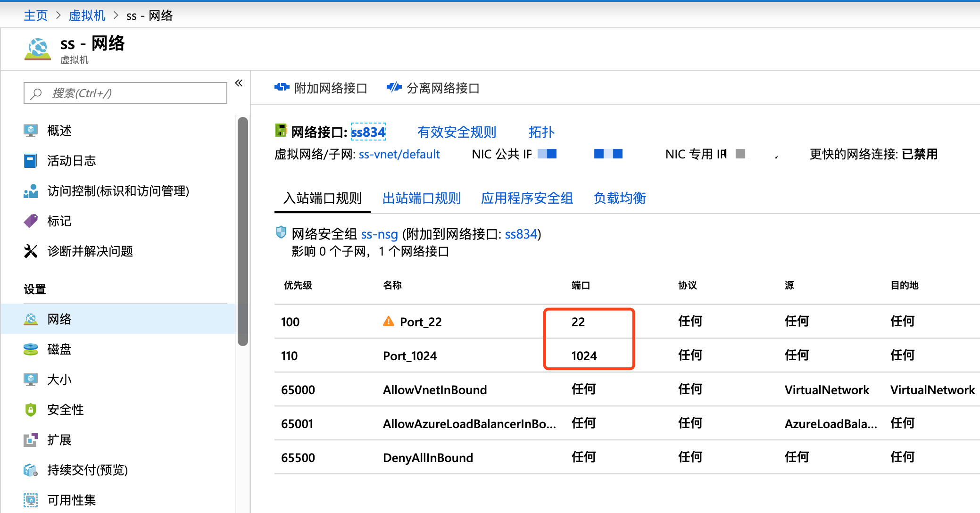Viewport: 980px width, 513px height.
Task: Click the 扩展 extensions icon
Action: point(31,440)
